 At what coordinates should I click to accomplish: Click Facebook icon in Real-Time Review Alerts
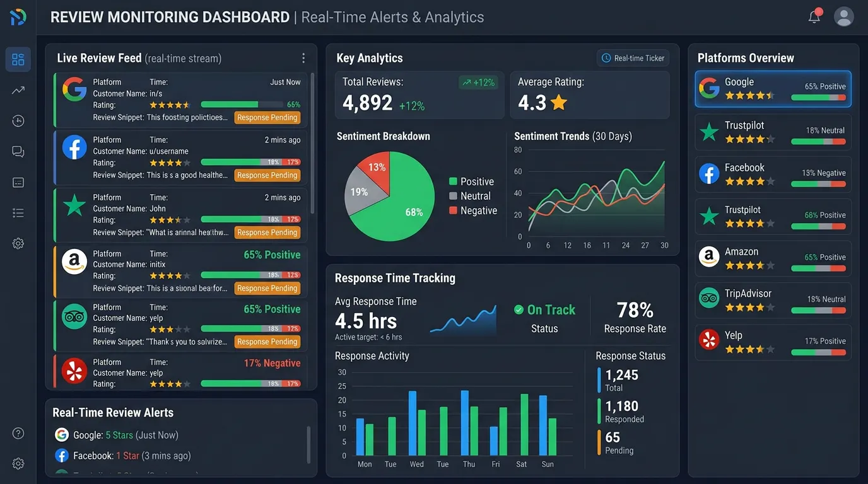62,456
